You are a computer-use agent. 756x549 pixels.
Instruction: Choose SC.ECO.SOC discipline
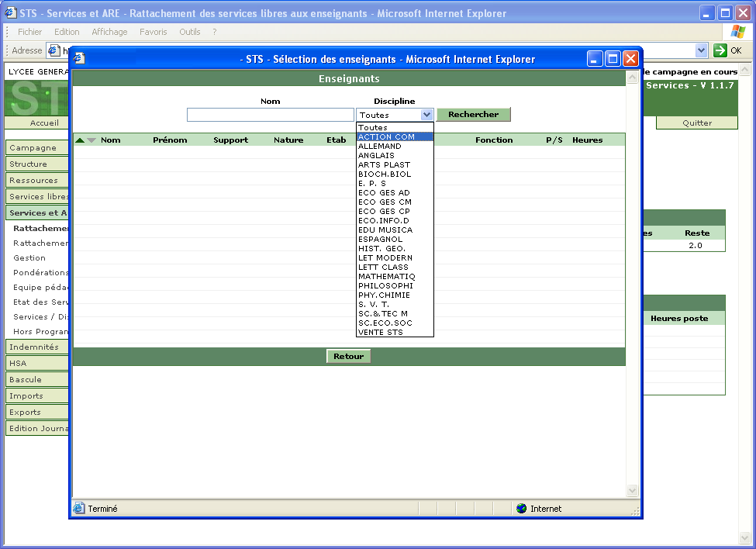(395, 323)
